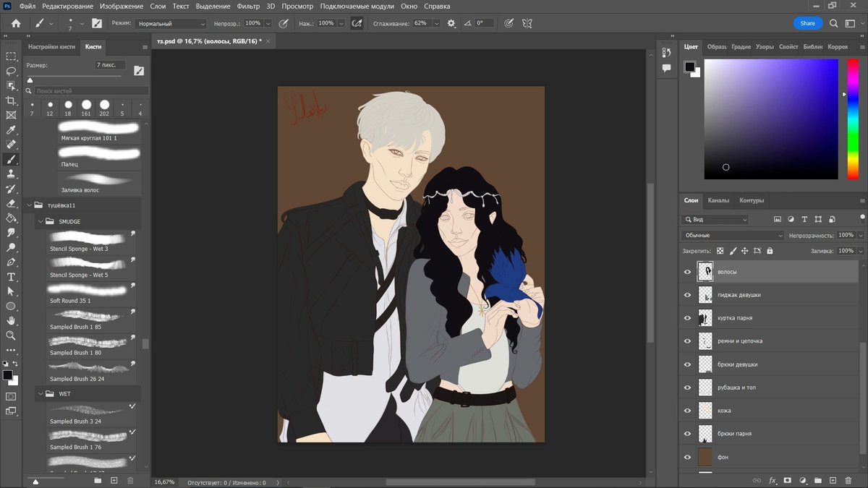
Task: Select the Zoom tool
Action: click(11, 335)
